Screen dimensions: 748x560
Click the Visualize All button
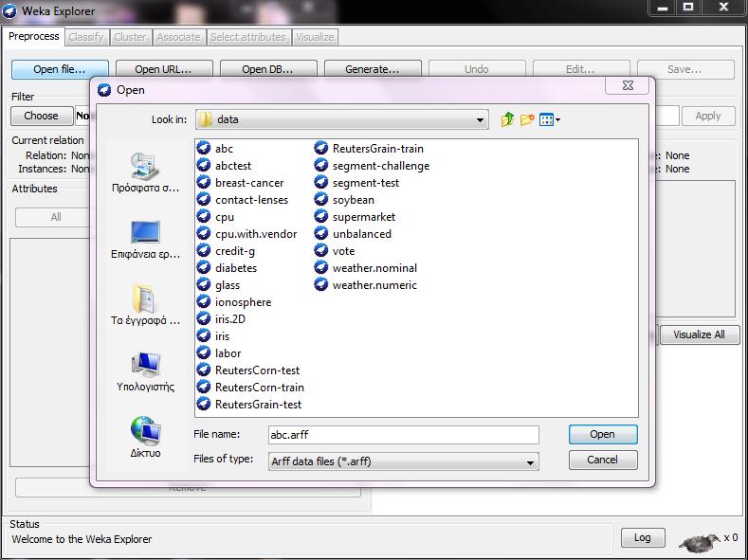[x=700, y=335]
